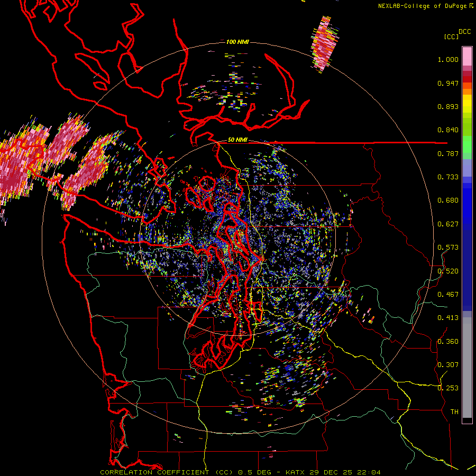Image resolution: width=476 pixels, height=476 pixels.
Task: Click the bright green segment of color bar
Action: coord(467,144)
